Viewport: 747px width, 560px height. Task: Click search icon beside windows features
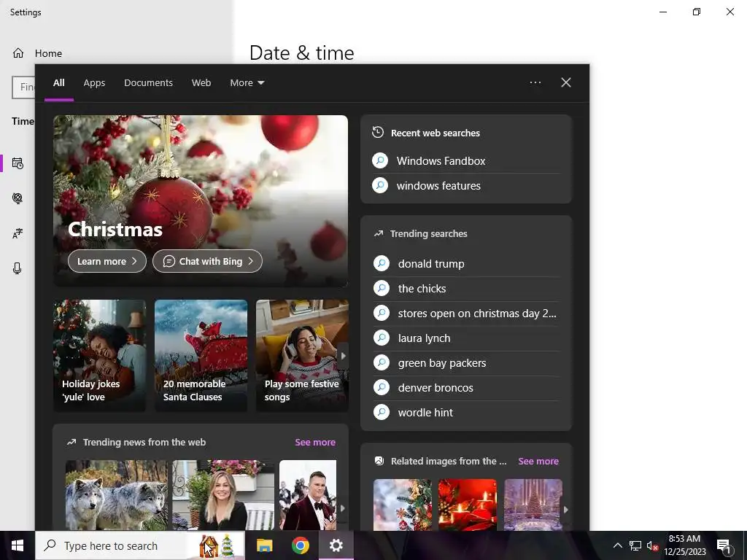click(x=380, y=185)
